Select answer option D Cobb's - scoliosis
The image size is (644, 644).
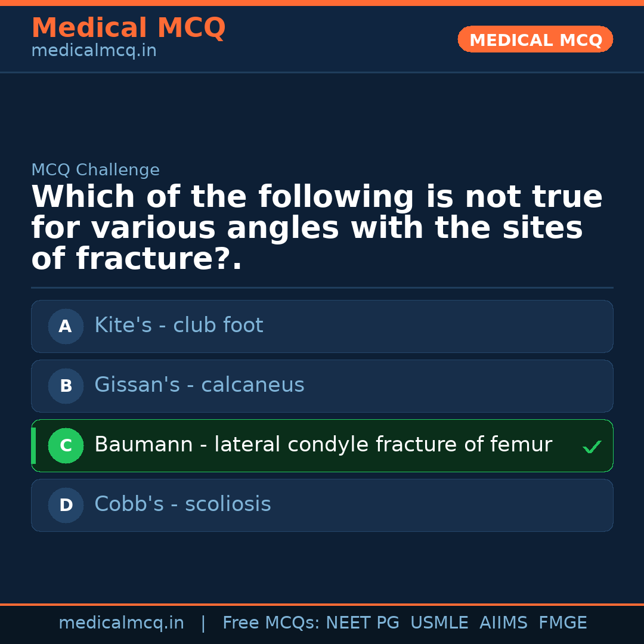coord(322,505)
